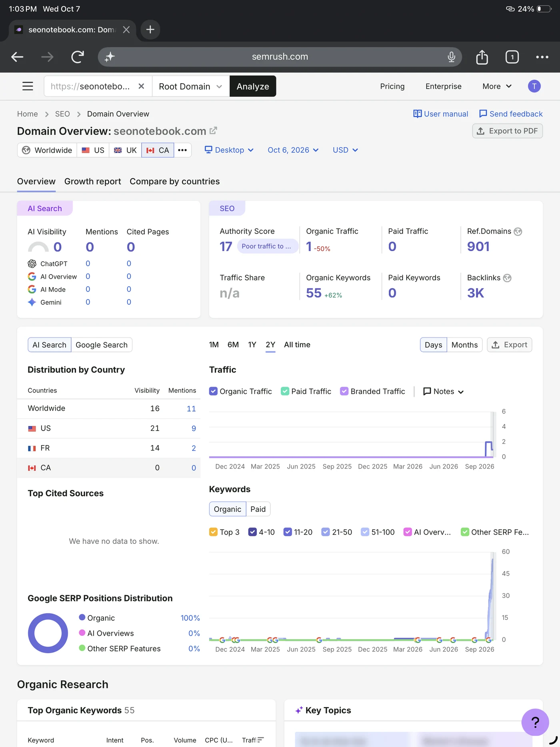Tap the browser back arrow
Screen dimensions: 560x747
(17, 57)
